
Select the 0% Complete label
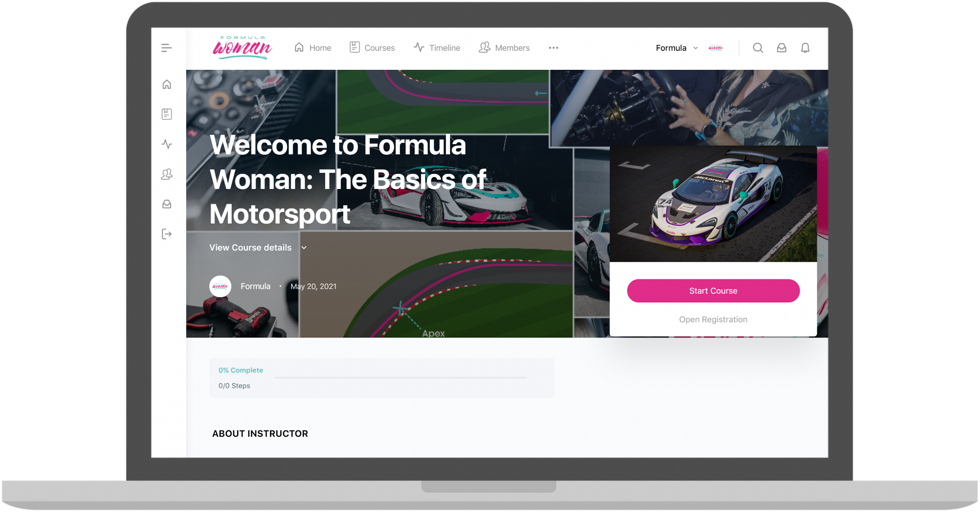240,370
